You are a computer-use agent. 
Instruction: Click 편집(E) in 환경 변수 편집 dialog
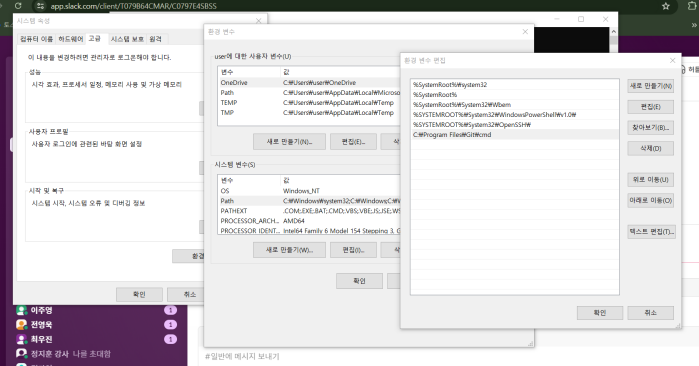[x=651, y=107]
